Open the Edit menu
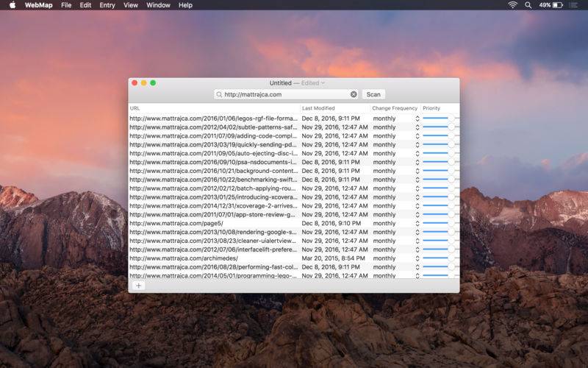 (85, 5)
